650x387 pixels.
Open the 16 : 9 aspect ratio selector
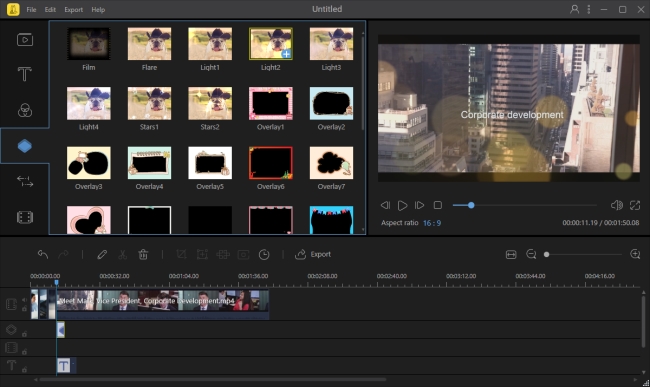coord(432,223)
